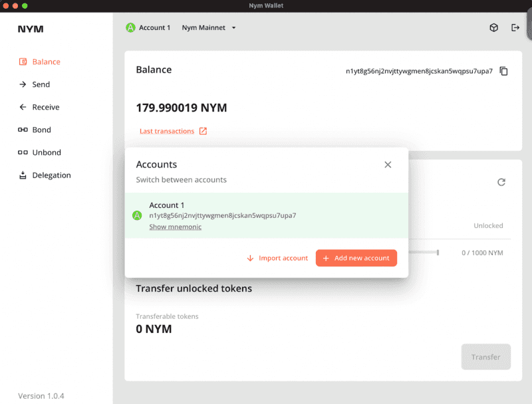Click the Import account button
The height and width of the screenshot is (404, 532).
277,258
